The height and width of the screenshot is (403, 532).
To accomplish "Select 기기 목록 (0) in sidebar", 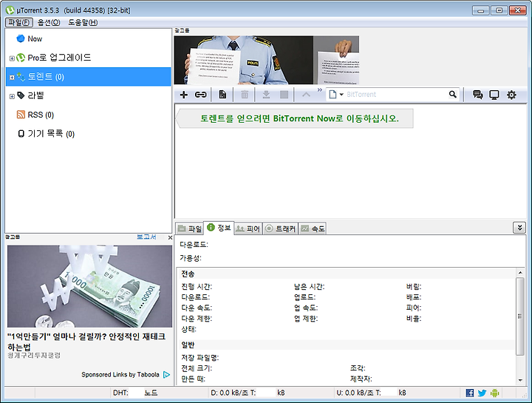I will pyautogui.click(x=51, y=134).
